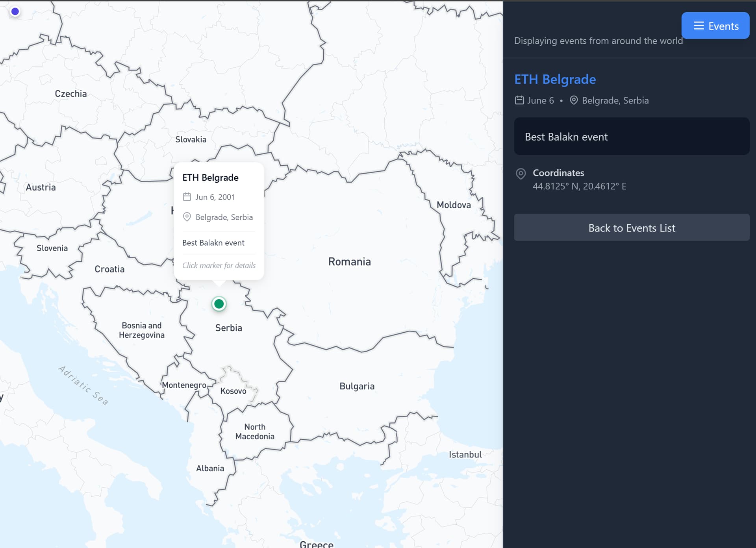Click the North Macedonia map label
Viewport: 756px width, 548px height.
coord(255,431)
